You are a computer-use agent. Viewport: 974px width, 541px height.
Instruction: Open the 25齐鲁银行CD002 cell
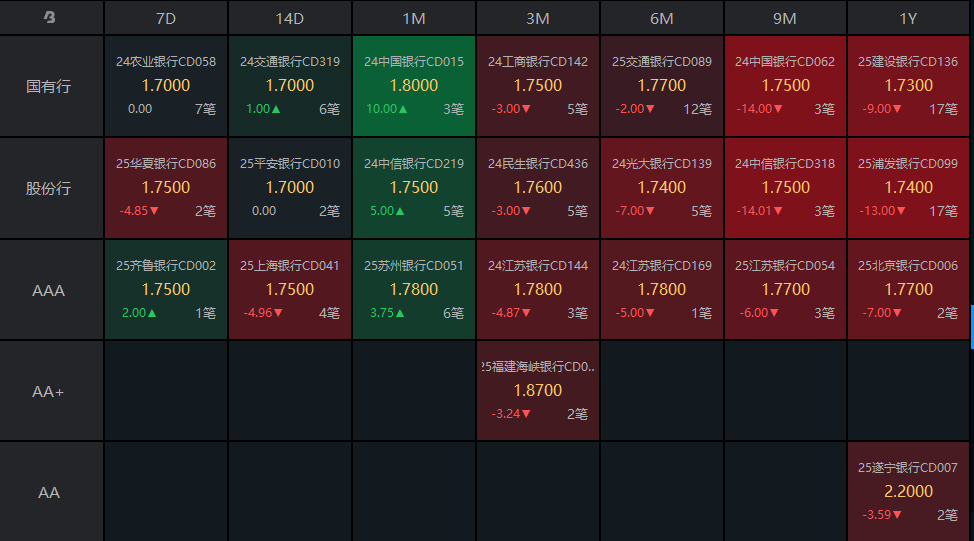tap(166, 290)
